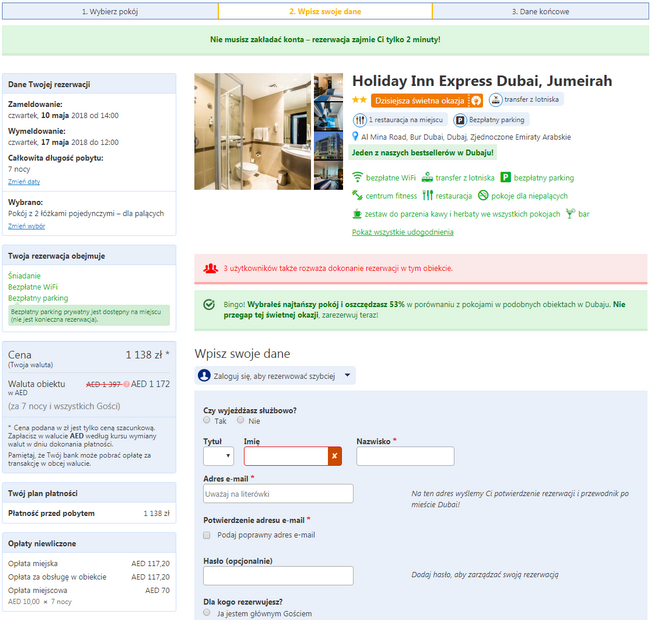Click the deal-of-the-day badge icon
This screenshot has height=620, width=650.
(x=475, y=101)
